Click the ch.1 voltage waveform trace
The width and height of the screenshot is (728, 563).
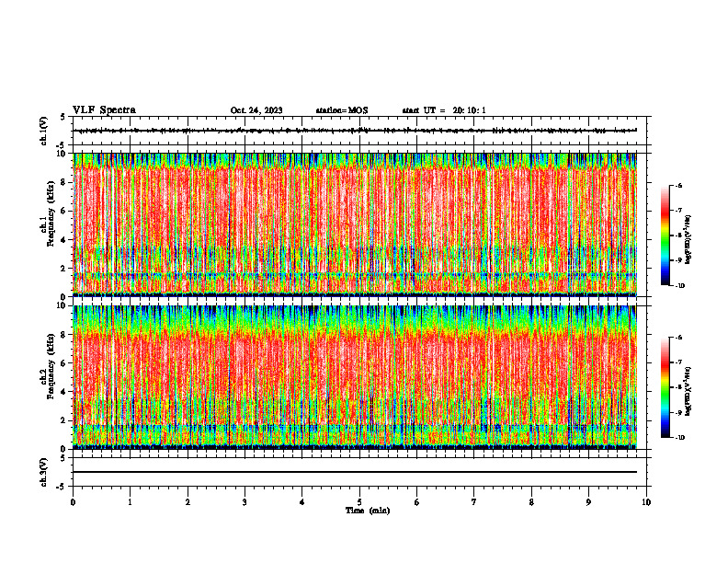click(355, 131)
